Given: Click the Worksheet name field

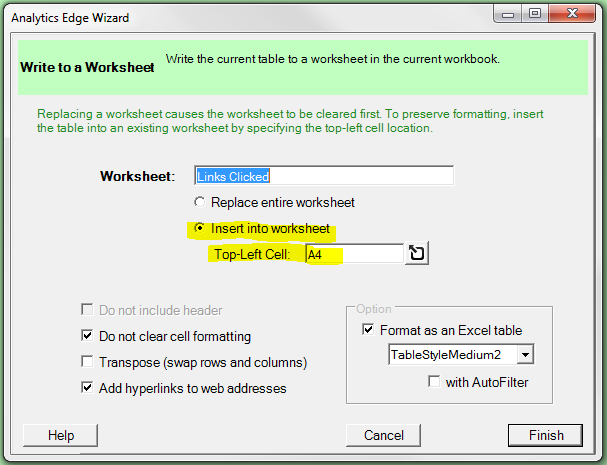Looking at the screenshot, I should click(323, 176).
